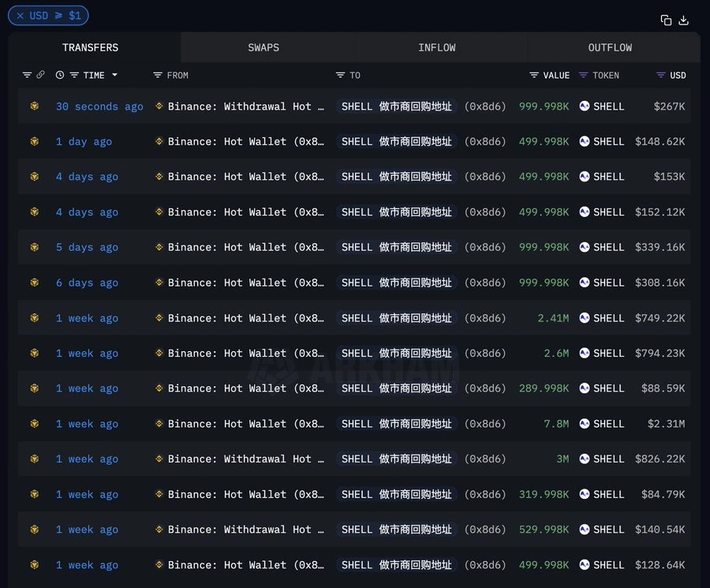The width and height of the screenshot is (710, 588).
Task: Click the BNB chain icon in the $148.62K row
Action: pyautogui.click(x=35, y=141)
